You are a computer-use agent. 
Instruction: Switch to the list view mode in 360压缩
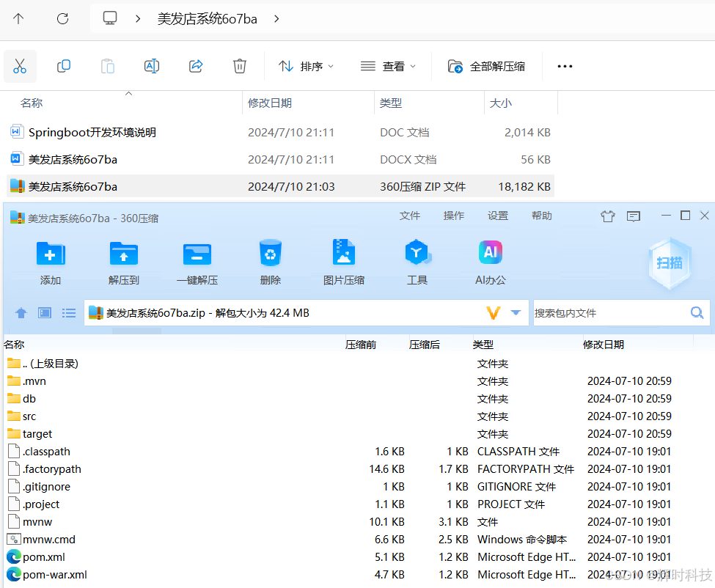click(x=69, y=313)
